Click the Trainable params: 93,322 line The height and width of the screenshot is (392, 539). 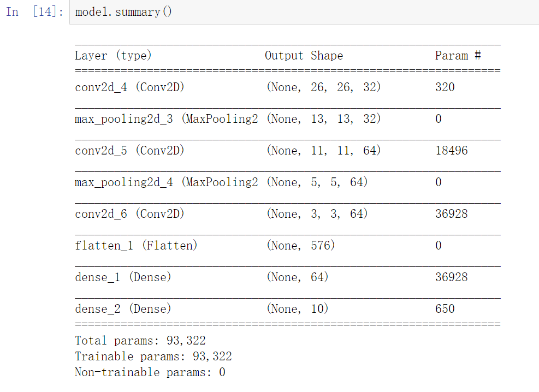pyautogui.click(x=153, y=357)
